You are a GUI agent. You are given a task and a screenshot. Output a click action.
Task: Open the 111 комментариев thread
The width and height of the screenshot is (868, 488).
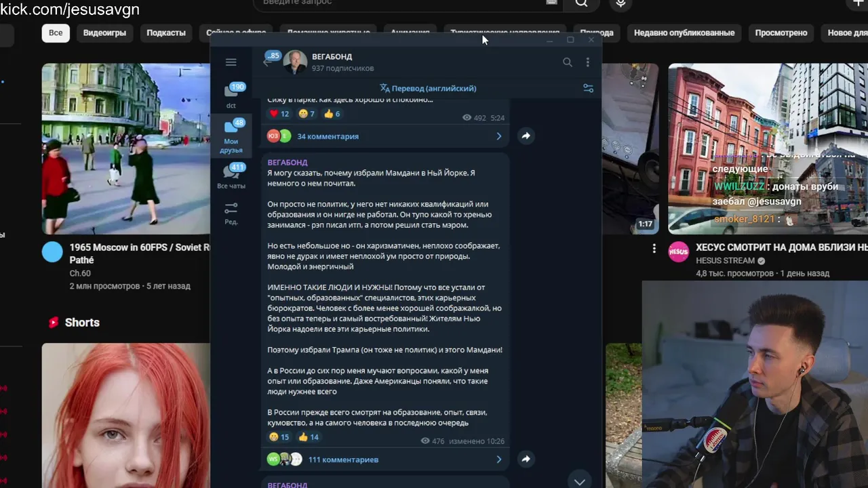[343, 460]
